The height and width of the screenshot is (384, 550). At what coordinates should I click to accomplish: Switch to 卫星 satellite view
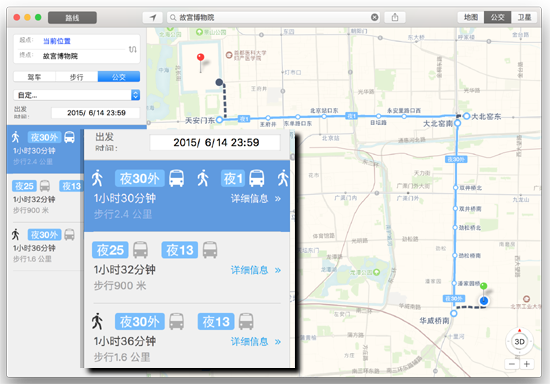tap(524, 17)
